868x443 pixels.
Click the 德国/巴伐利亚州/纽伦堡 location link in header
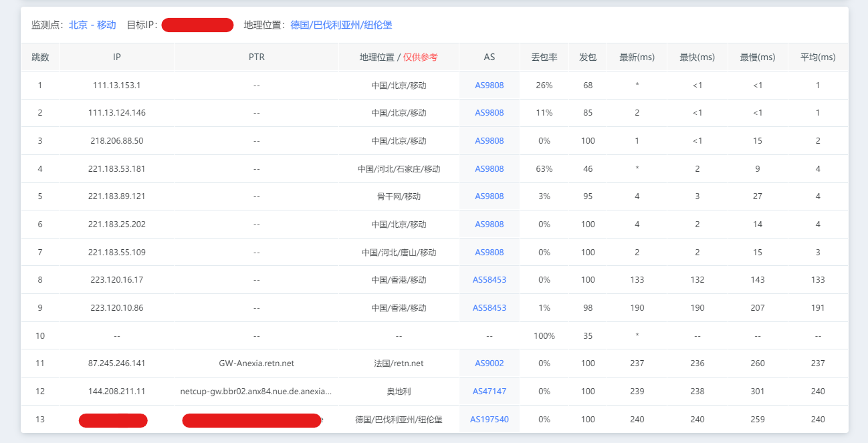tap(341, 25)
